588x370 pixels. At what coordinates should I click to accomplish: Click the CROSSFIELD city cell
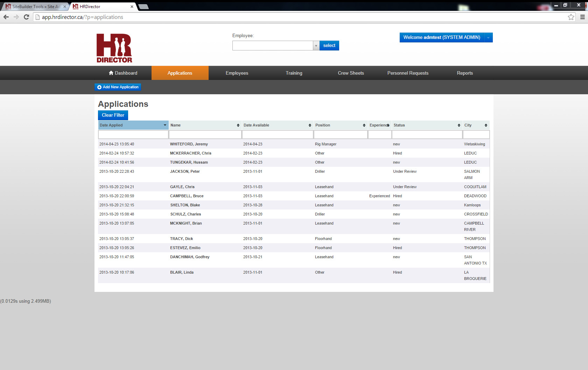click(x=476, y=214)
